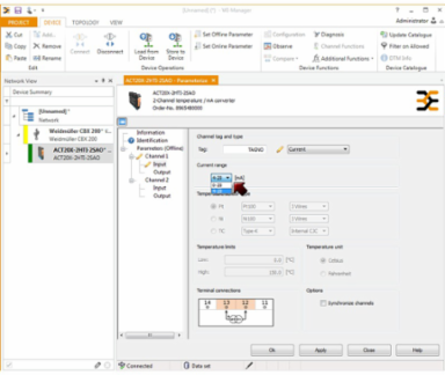Image resolution: width=445 pixels, height=375 pixels.
Task: Select the TC radio button
Action: (x=213, y=231)
